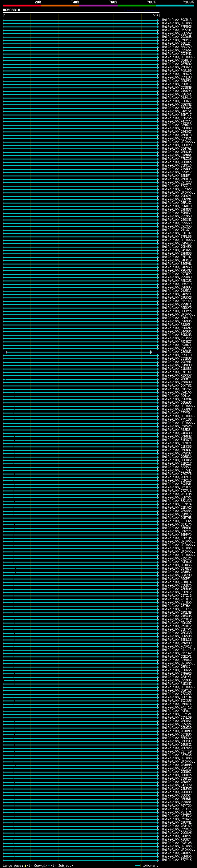
Task: Click the green ~80% identity legend segment
Action: coord(137,6)
